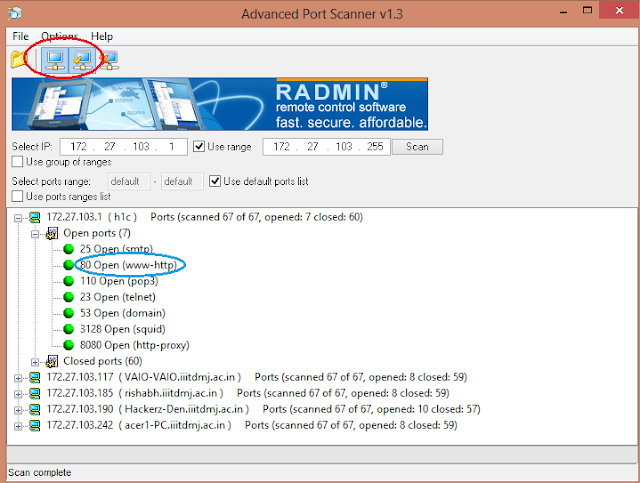Select the '53 Open (domain)' row
The image size is (640, 483).
tap(122, 313)
